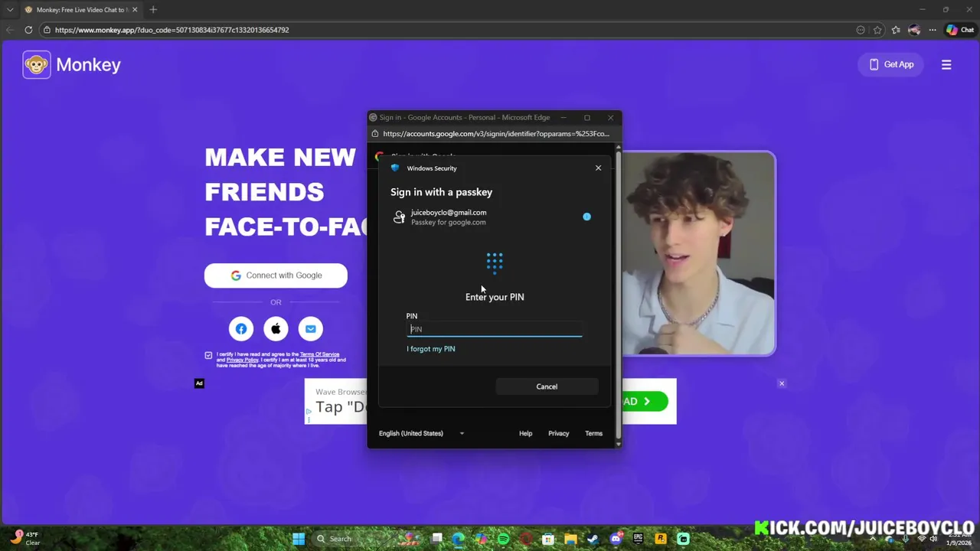This screenshot has height=551, width=980.
Task: Open Epic Games Launcher from taskbar
Action: [638, 539]
